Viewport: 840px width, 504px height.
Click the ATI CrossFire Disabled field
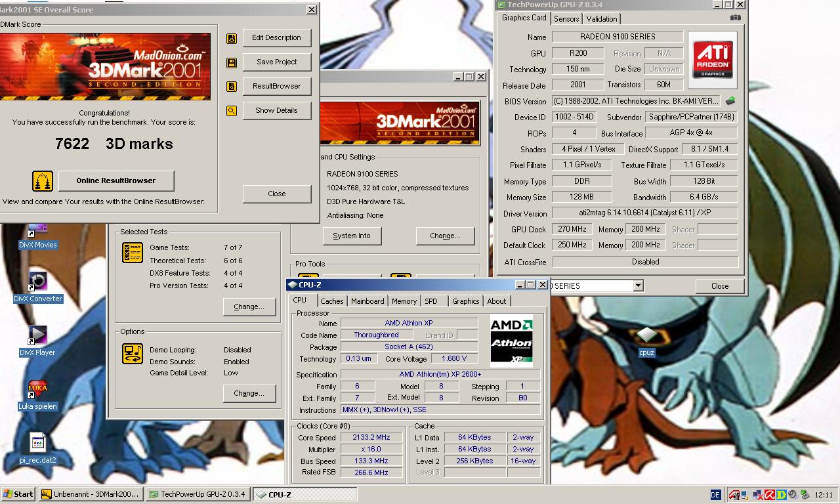(x=644, y=261)
